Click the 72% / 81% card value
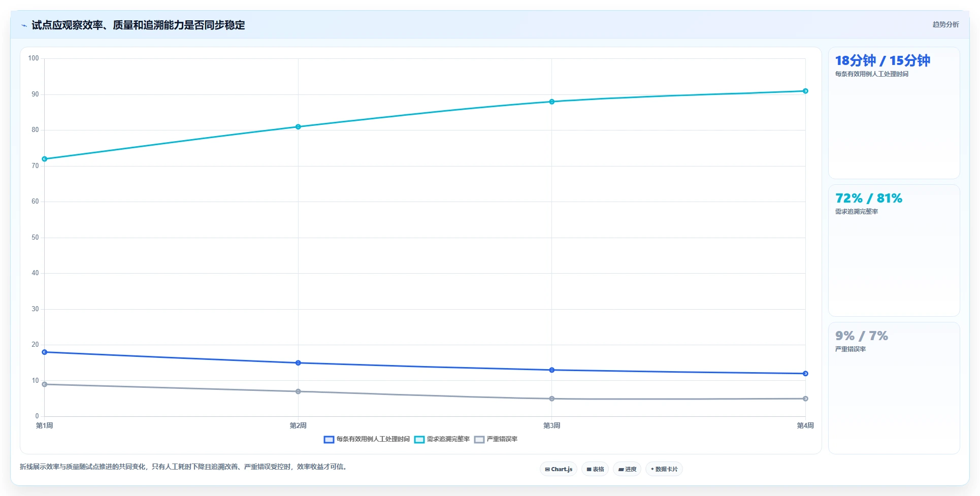This screenshot has height=496, width=980. [869, 198]
